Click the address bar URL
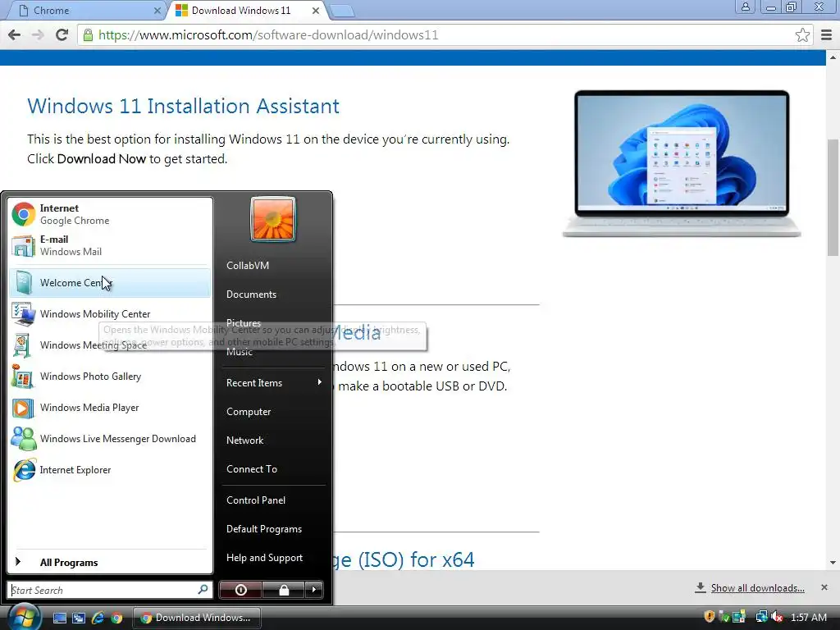 tap(268, 34)
